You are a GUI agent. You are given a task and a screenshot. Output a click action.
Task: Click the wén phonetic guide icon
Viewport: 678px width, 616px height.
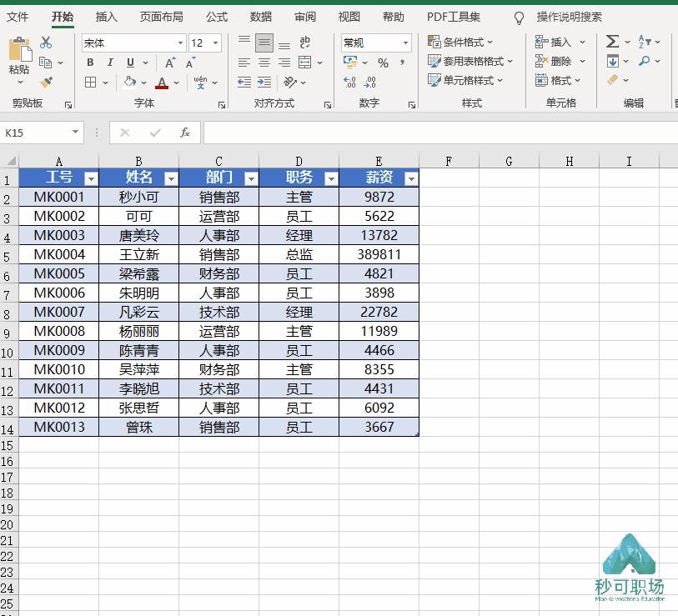click(201, 83)
